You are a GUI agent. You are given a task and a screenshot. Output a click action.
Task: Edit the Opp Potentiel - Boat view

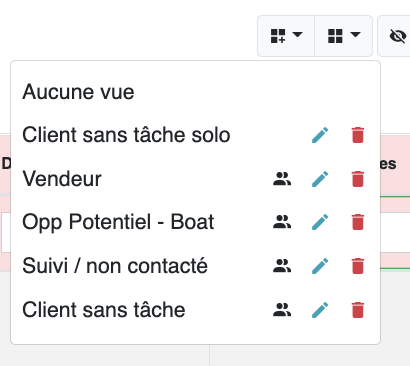click(x=320, y=222)
